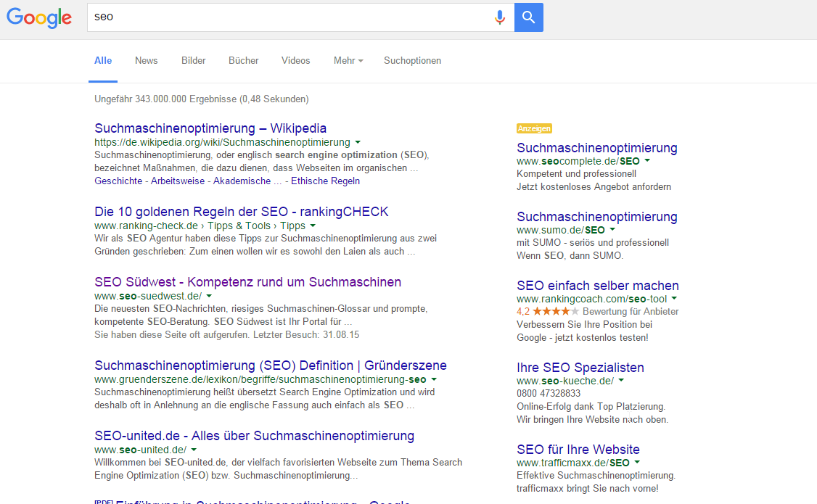Click 'Ungefähr 343.000.000 Ergebnisse' result stats
Image resolution: width=817 pixels, height=504 pixels.
201,99
